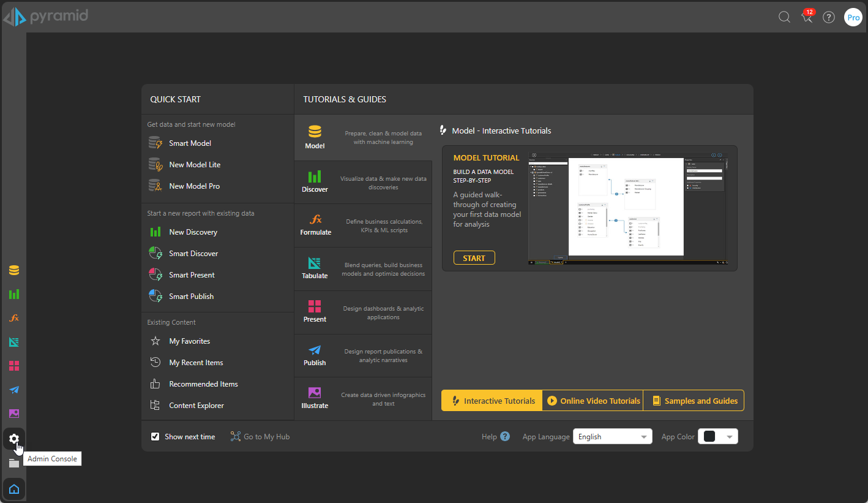Select the Discover tutorial tab
The height and width of the screenshot is (503, 868).
click(x=315, y=182)
